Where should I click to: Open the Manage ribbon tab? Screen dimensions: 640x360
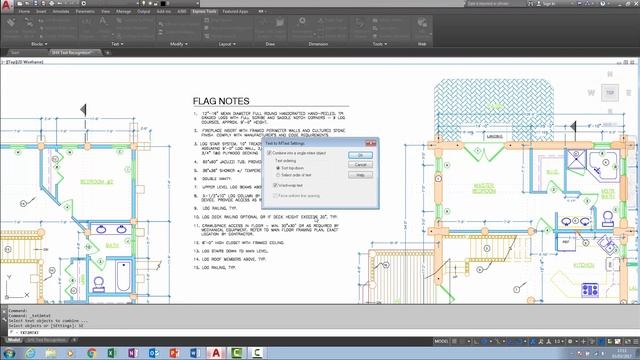click(x=123, y=11)
